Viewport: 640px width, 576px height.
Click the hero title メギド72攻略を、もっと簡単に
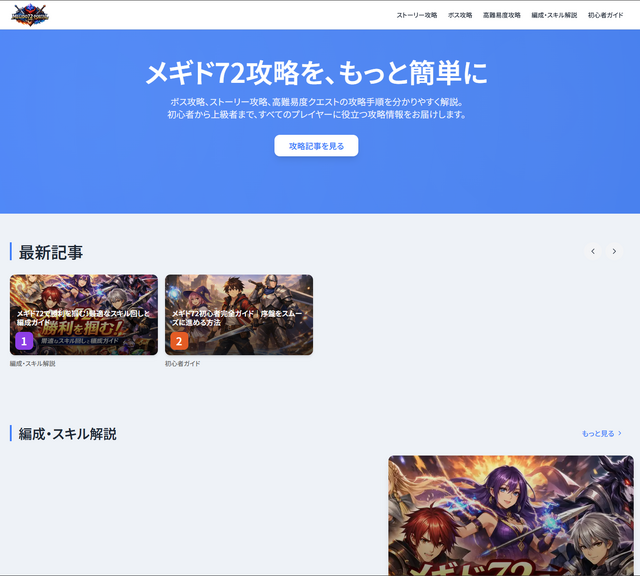click(316, 73)
